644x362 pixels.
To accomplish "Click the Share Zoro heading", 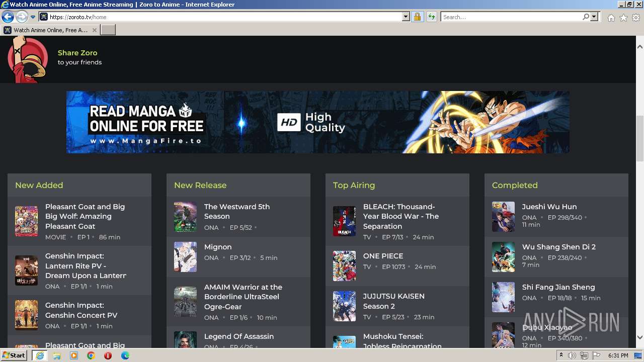I will [77, 53].
